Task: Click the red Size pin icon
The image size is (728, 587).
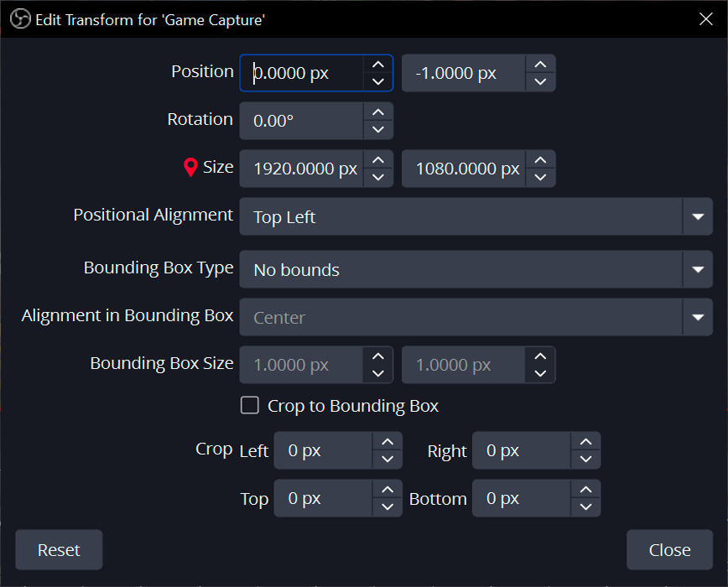Action: pos(190,168)
